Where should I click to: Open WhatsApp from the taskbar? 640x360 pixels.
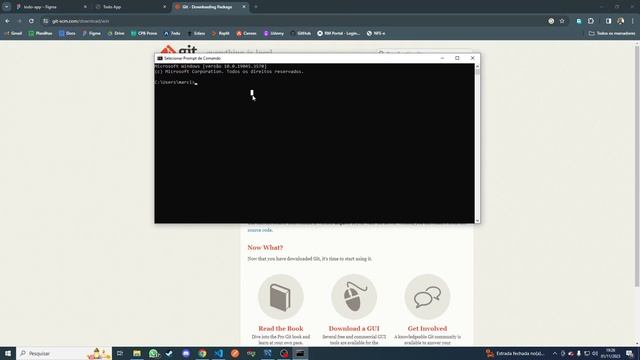pyautogui.click(x=153, y=353)
